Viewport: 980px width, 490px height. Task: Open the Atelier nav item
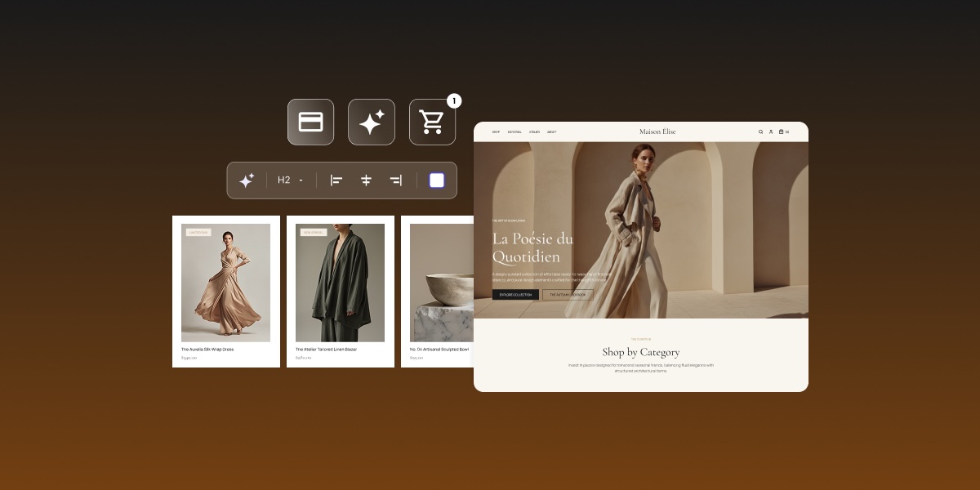coord(534,131)
